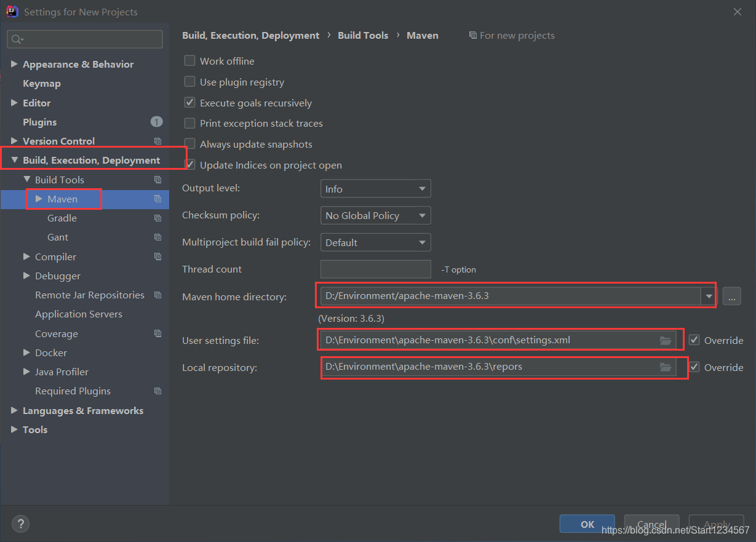Click the project-level icon beside Gant
The image size is (756, 542).
[x=157, y=237]
